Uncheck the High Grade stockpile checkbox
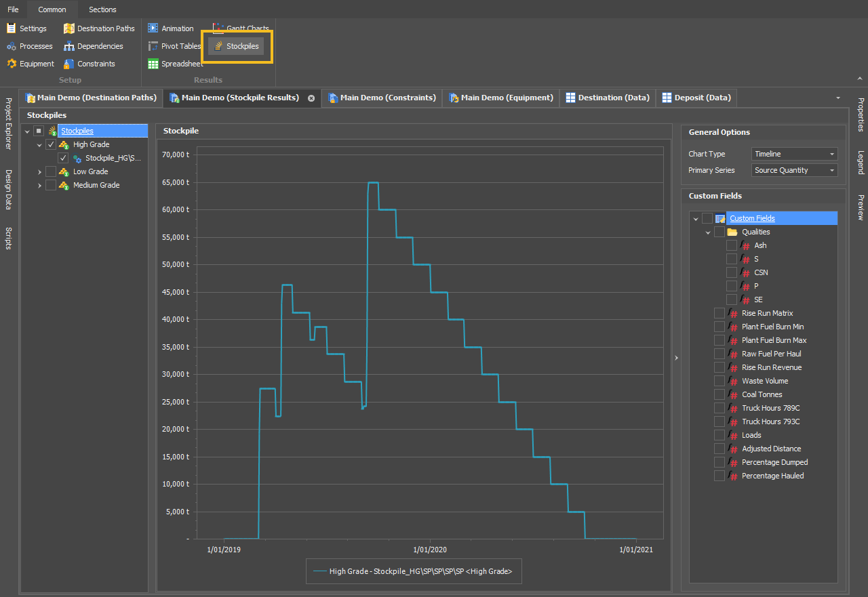 (51, 144)
